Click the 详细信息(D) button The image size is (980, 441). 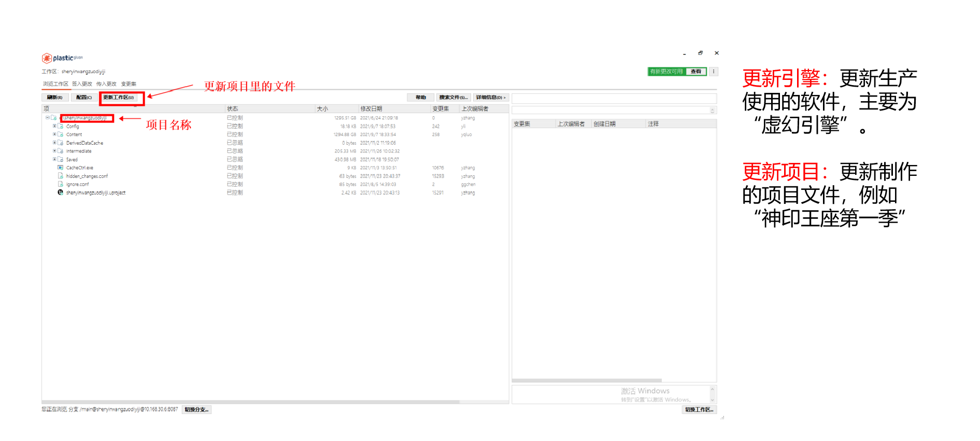click(x=490, y=98)
